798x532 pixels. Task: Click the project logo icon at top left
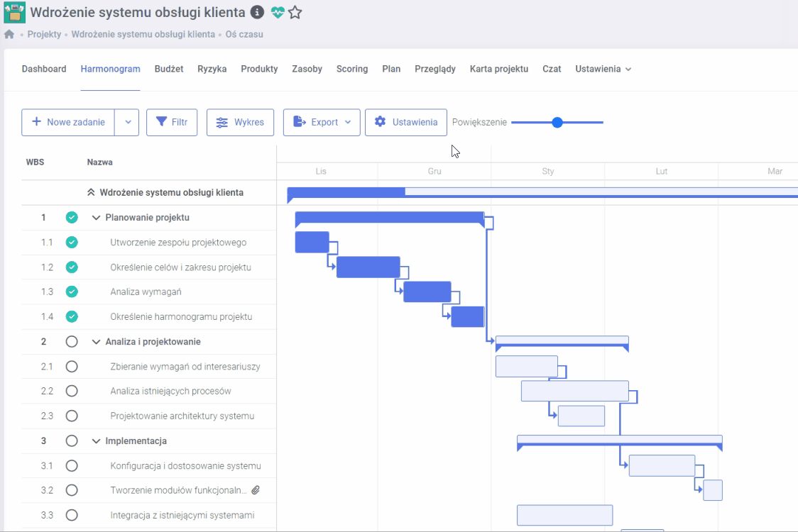tap(14, 13)
